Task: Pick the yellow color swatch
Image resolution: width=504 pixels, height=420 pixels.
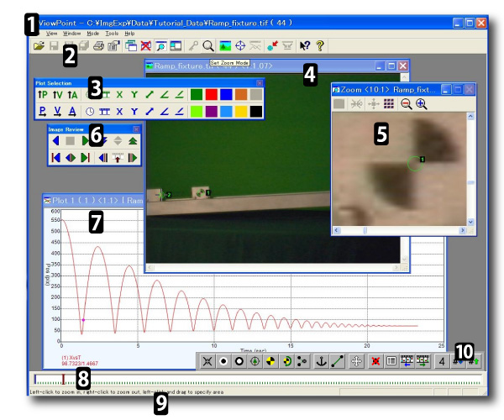Action: (241, 112)
